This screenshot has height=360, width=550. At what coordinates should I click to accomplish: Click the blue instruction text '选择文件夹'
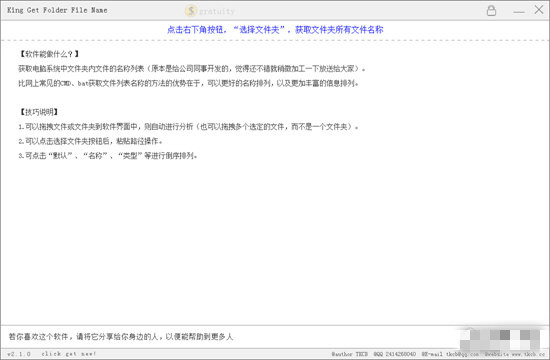259,30
